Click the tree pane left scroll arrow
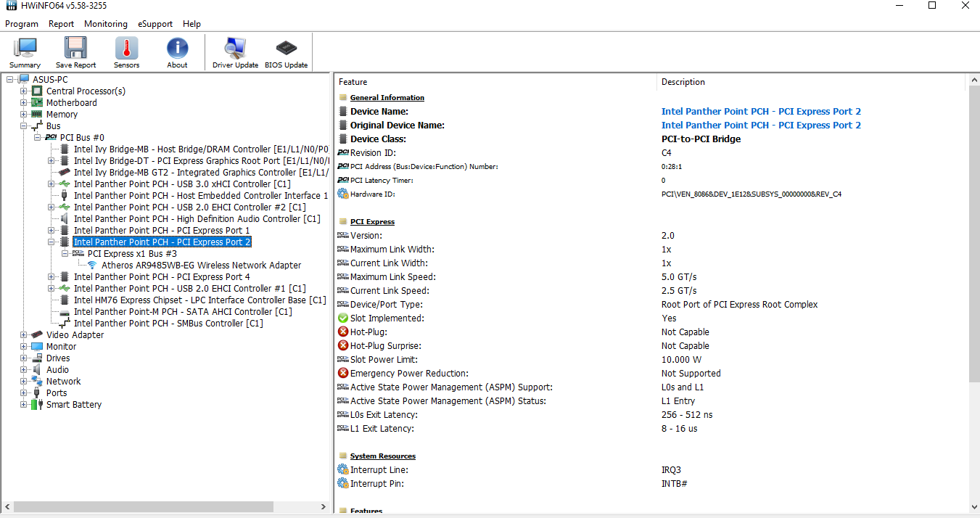 (x=7, y=506)
